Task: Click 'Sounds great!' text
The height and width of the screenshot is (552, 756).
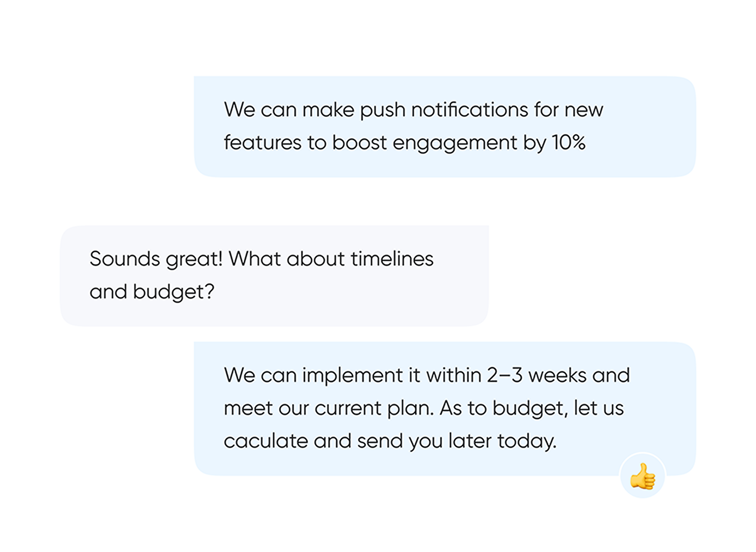Action: (x=156, y=259)
